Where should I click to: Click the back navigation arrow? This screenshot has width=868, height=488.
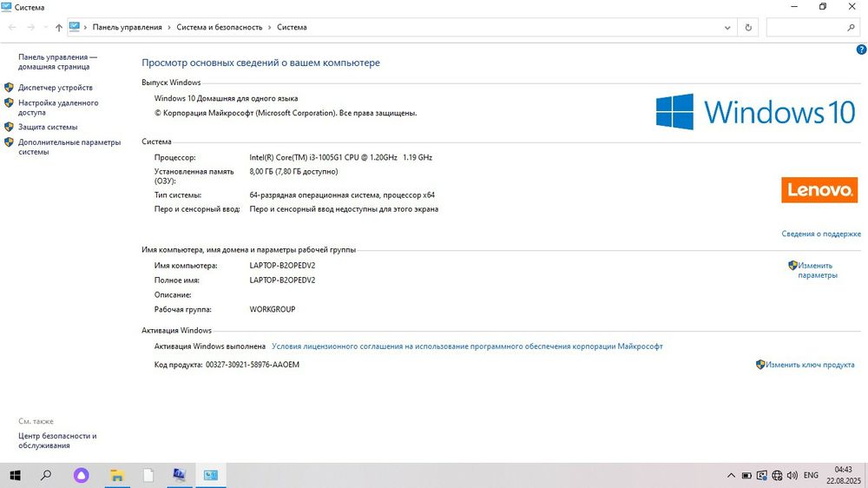[12, 27]
